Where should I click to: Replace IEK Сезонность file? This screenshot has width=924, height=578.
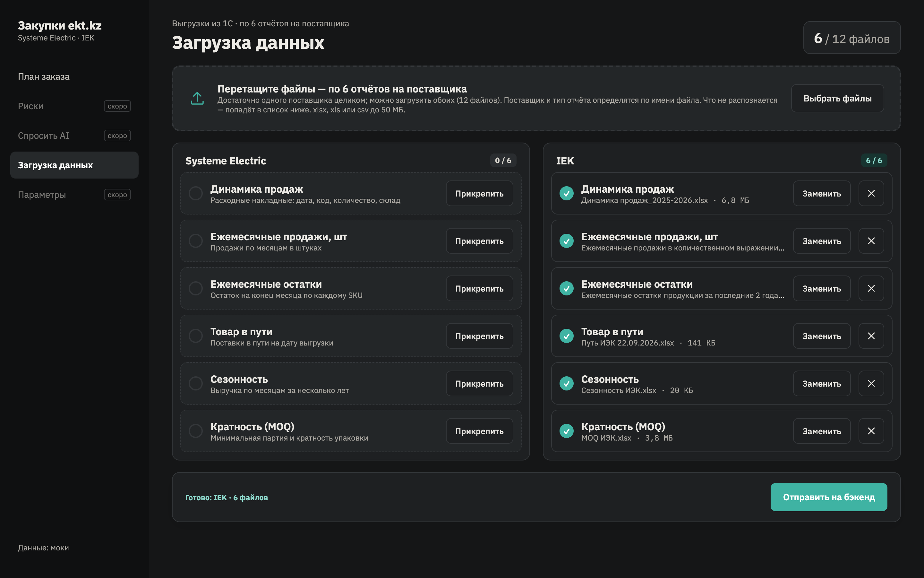(x=822, y=383)
